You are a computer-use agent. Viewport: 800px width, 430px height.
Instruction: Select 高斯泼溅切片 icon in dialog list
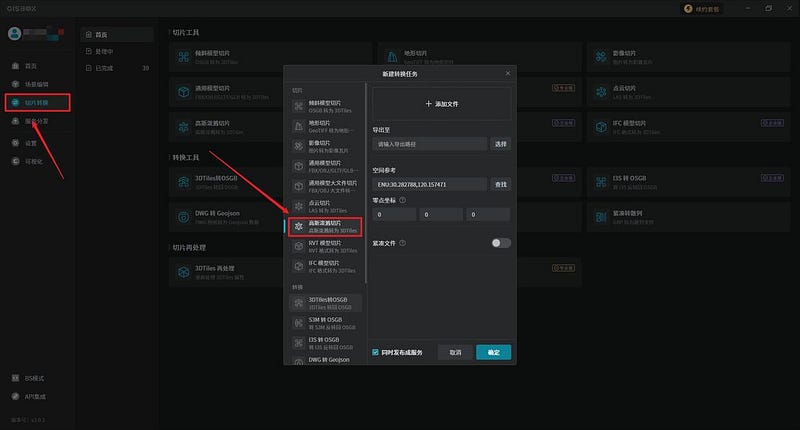[x=298, y=226]
